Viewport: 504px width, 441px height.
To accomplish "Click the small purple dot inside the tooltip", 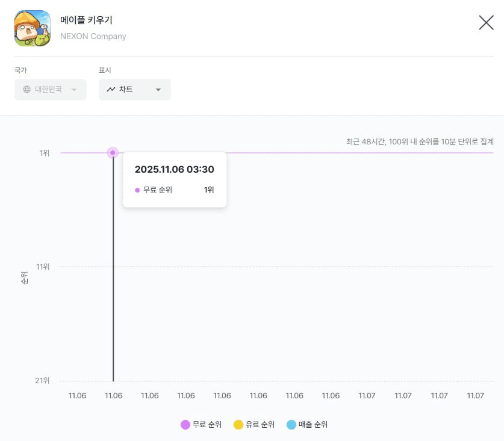I will coord(137,190).
